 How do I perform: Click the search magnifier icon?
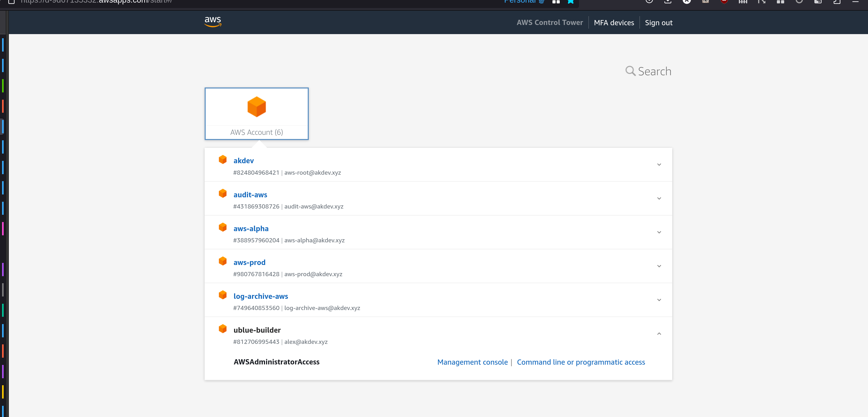point(630,71)
